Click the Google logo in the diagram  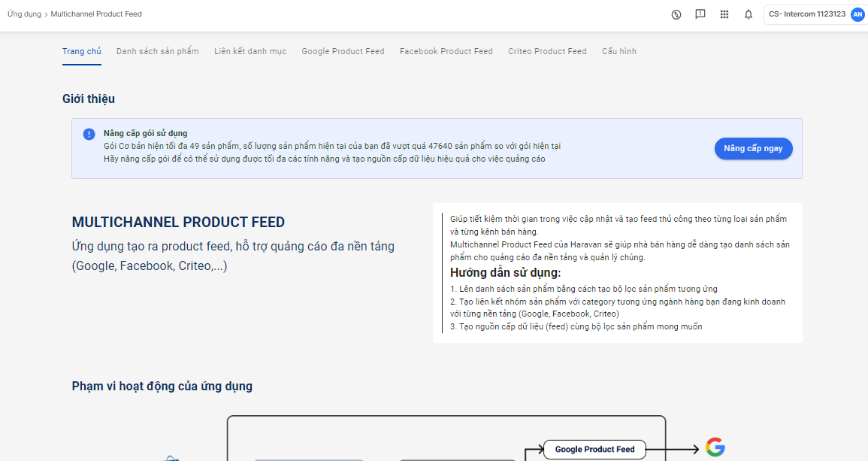click(715, 447)
